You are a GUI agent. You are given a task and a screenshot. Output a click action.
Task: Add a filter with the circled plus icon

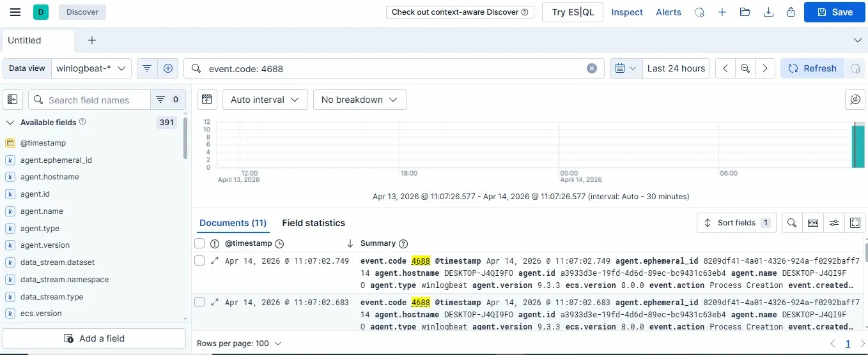pos(167,68)
